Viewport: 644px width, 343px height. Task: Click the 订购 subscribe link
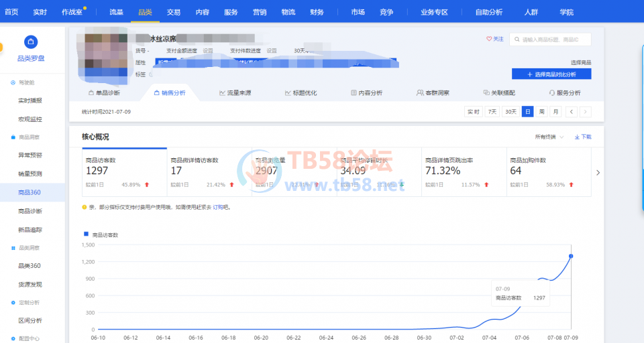[x=217, y=207]
